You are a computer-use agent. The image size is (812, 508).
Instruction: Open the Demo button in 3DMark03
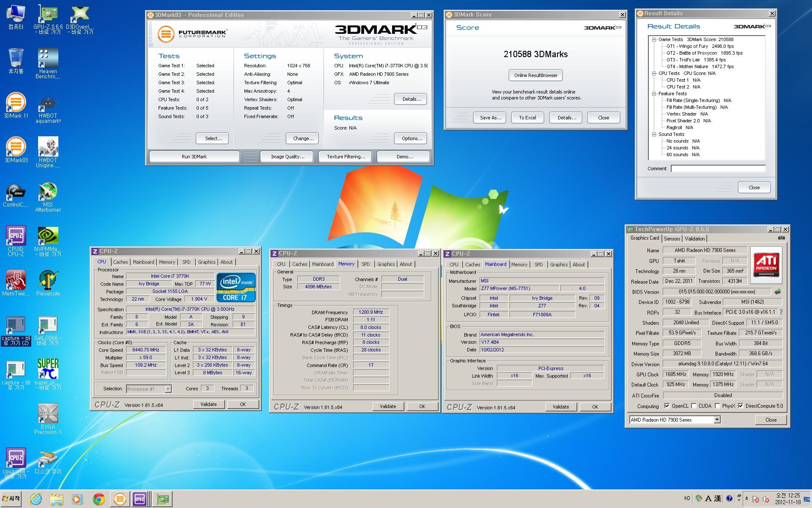(x=404, y=157)
